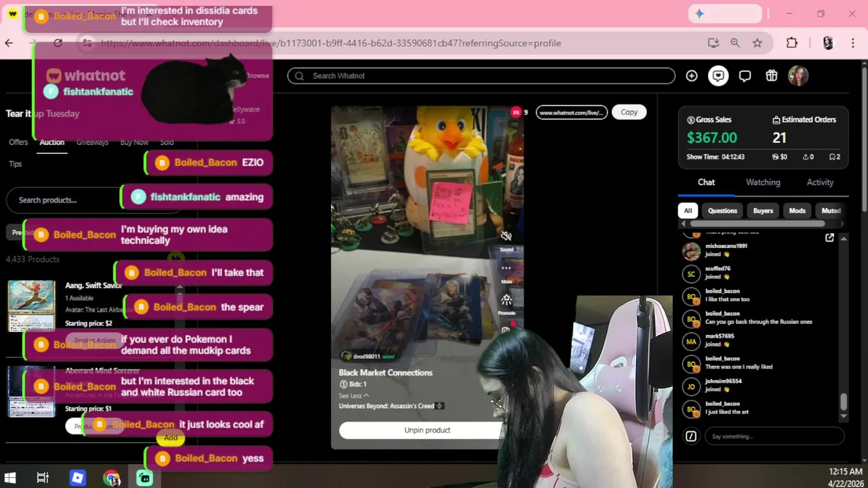868x488 pixels.
Task: Select the Chat tab
Action: (x=706, y=182)
